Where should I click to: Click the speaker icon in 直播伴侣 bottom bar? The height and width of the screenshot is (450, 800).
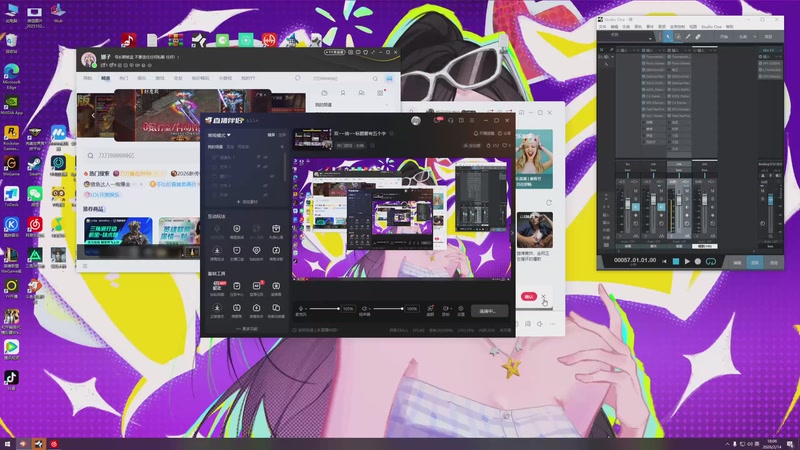[x=364, y=309]
